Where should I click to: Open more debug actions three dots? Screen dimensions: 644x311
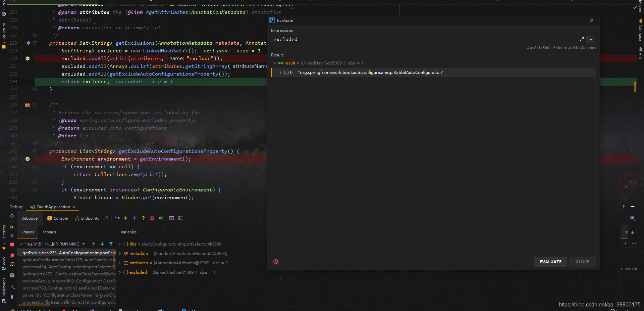(12, 286)
